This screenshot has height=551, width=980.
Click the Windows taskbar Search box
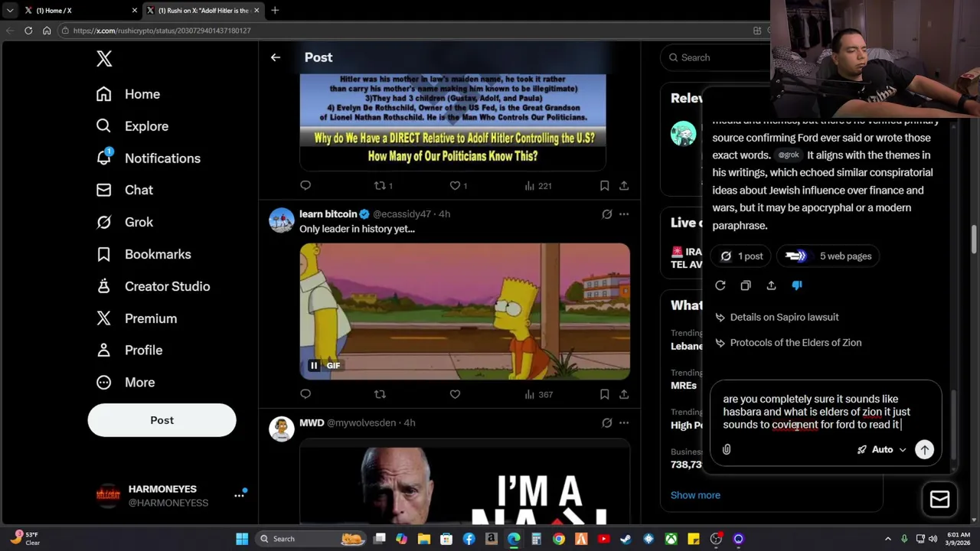(x=312, y=539)
